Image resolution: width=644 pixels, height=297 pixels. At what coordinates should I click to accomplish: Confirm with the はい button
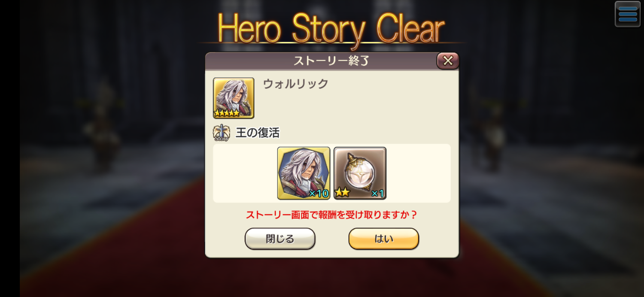(x=383, y=239)
